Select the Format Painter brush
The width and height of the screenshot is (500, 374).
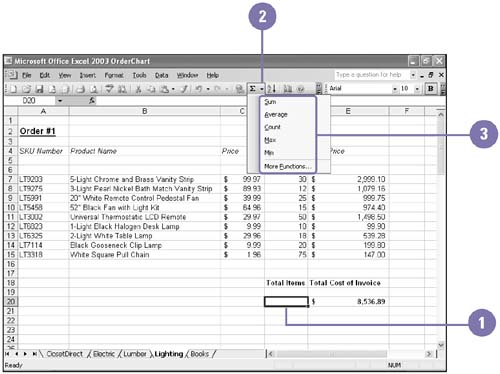click(184, 89)
